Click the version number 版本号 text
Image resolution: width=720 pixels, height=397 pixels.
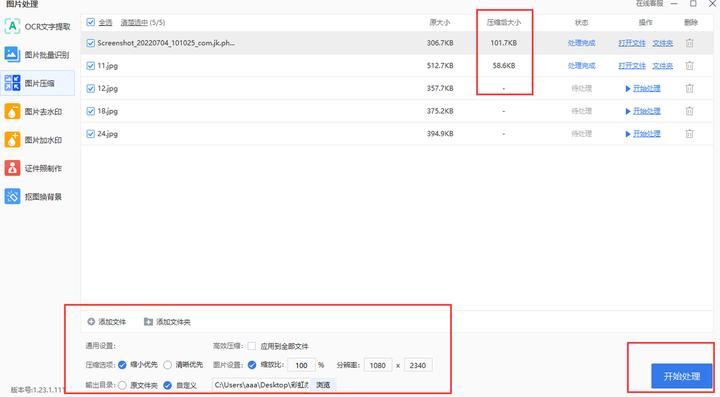tap(37, 390)
